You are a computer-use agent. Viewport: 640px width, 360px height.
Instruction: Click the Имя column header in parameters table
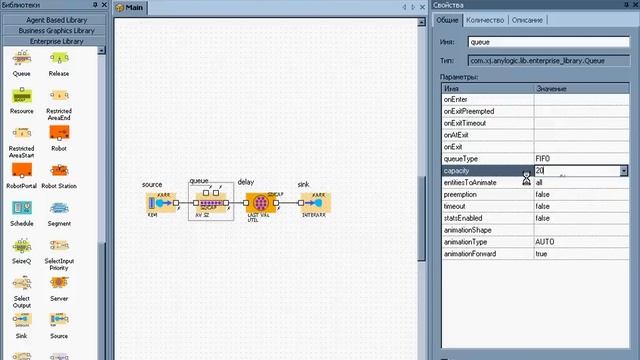488,88
